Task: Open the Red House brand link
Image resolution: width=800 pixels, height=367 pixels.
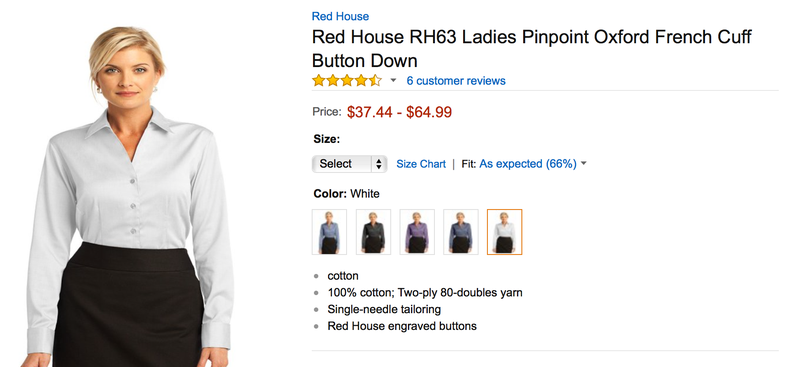Action: [340, 16]
